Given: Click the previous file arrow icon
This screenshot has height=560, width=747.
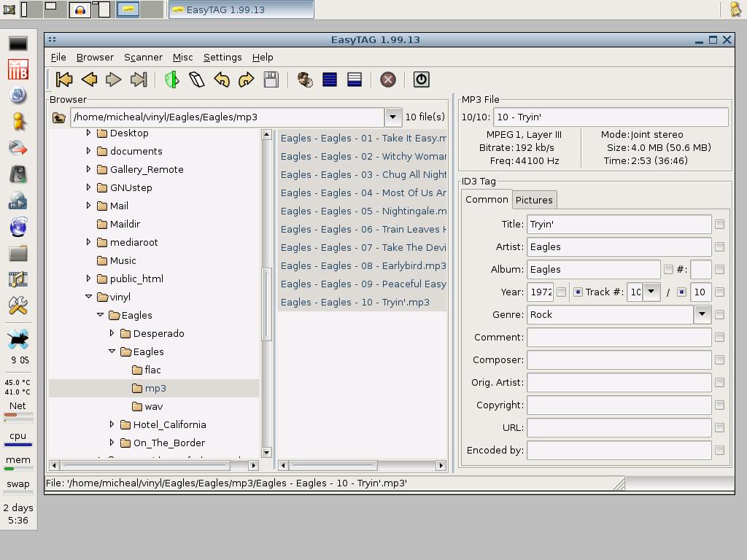Looking at the screenshot, I should tap(89, 79).
